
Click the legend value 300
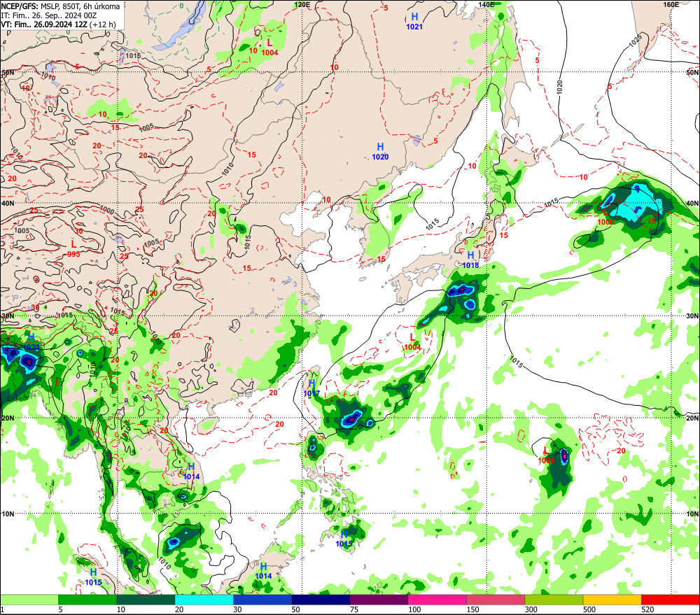(x=531, y=609)
